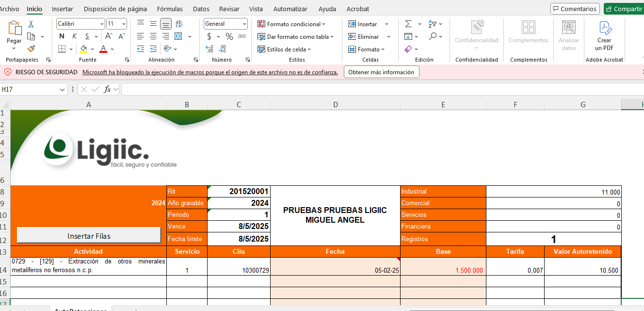
Task: Open the General number format dropdown
Action: (244, 24)
